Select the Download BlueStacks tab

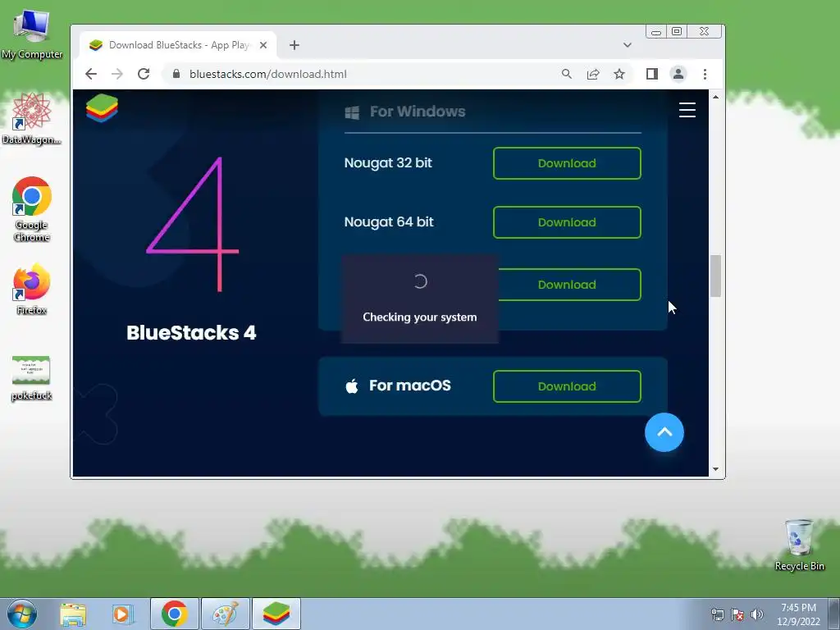click(178, 45)
